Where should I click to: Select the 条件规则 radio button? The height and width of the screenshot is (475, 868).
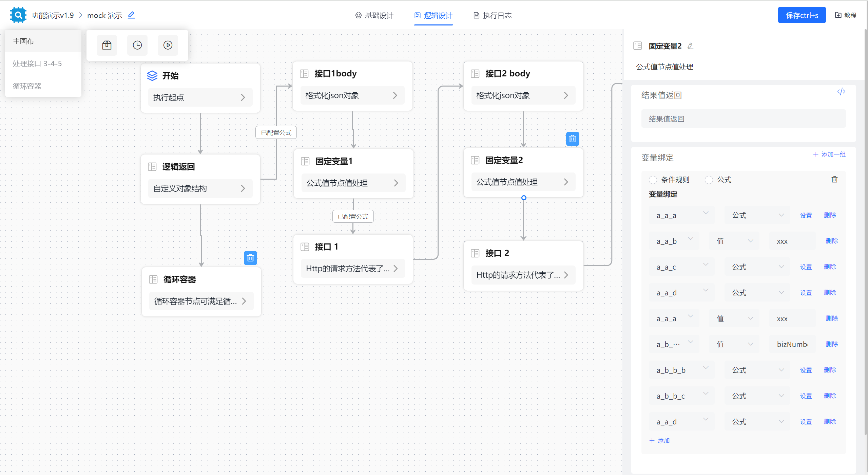(653, 180)
